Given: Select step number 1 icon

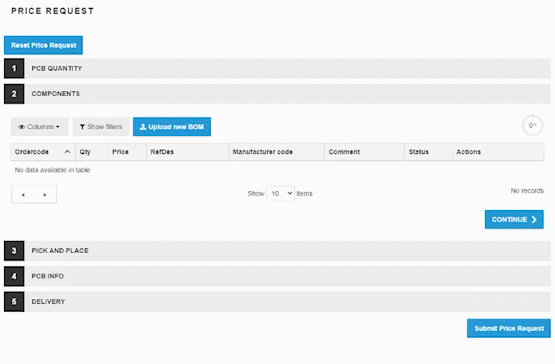Looking at the screenshot, I should (x=14, y=68).
